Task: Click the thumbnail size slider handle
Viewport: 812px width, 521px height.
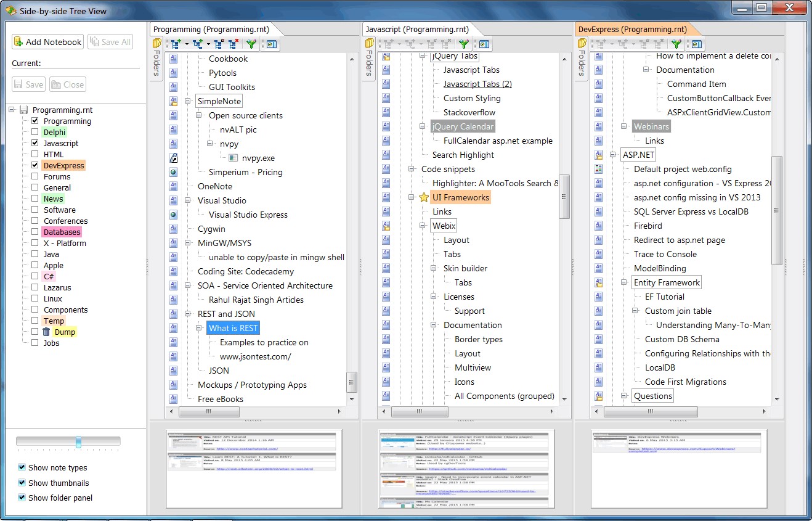Action: (x=78, y=441)
